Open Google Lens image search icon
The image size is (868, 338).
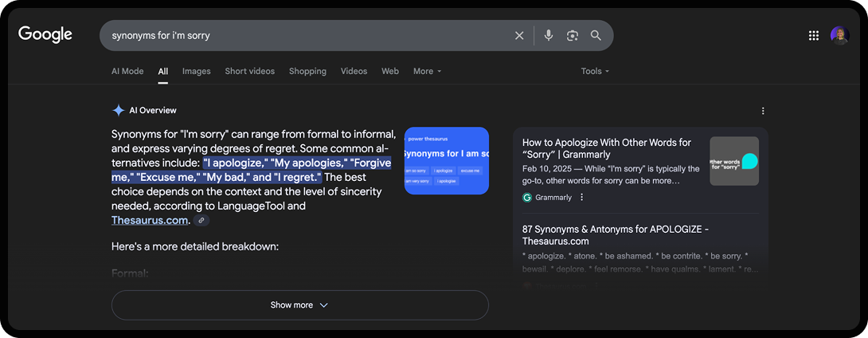(x=573, y=35)
